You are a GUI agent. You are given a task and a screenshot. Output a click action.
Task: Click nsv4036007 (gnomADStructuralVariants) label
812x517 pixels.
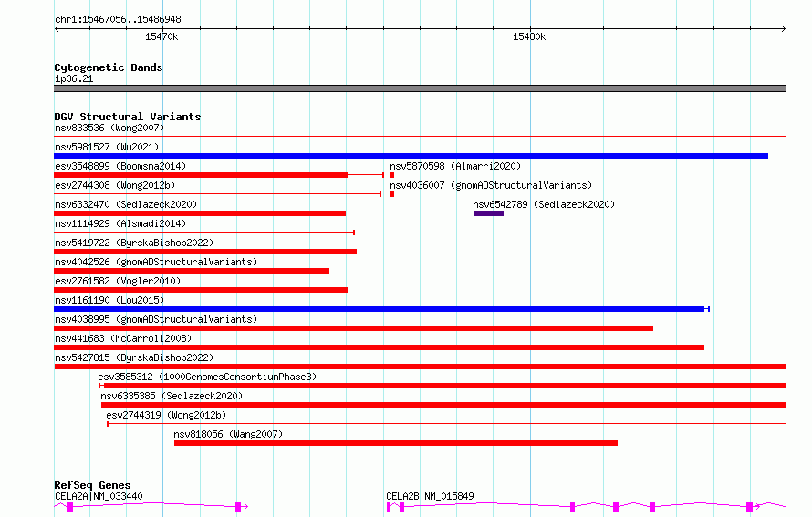491,185
